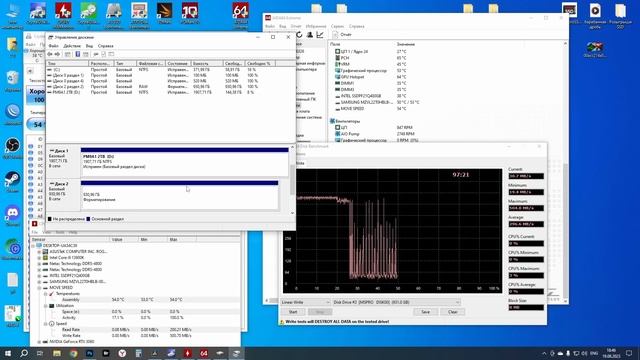
Task: Click action center notification icon in tray
Action: [x=629, y=353]
